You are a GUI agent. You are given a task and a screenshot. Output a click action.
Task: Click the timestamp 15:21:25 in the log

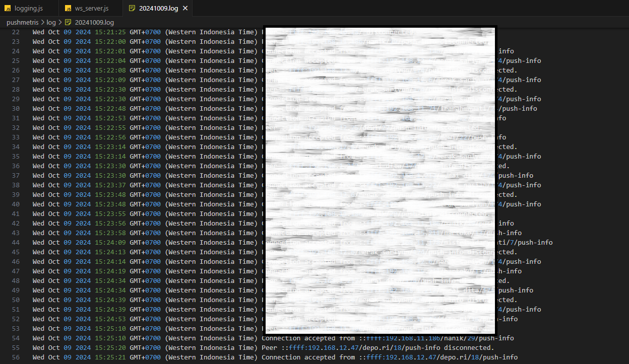click(x=110, y=32)
